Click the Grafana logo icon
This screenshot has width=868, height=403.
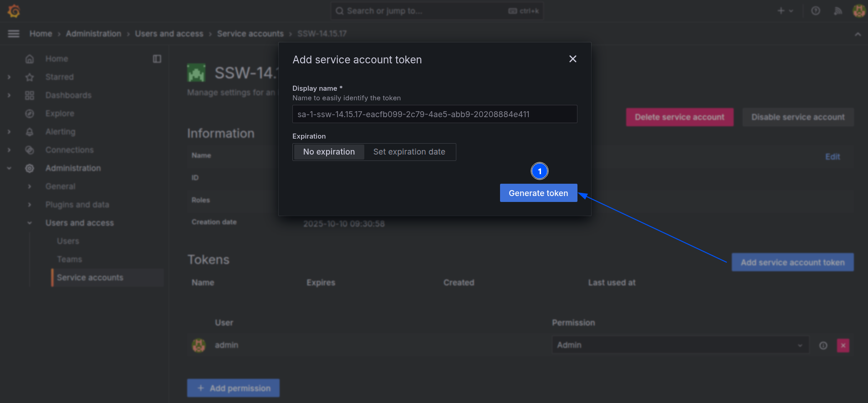point(14,11)
